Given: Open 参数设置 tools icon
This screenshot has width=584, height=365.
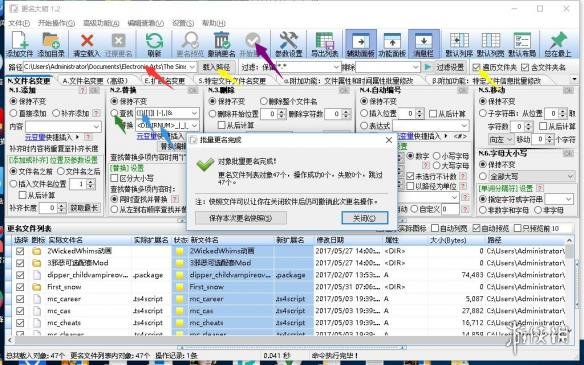Looking at the screenshot, I should click(289, 40).
